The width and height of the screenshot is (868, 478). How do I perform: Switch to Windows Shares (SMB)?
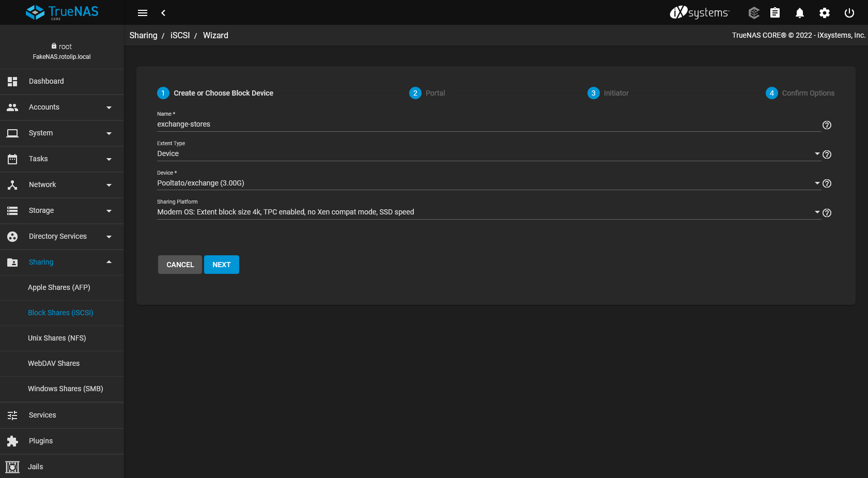pyautogui.click(x=65, y=389)
